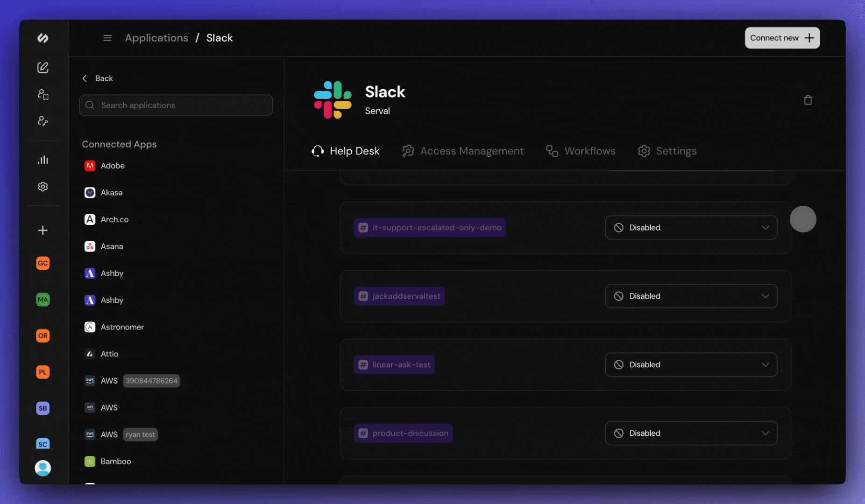Delete Slack integration using trash icon

pos(808,99)
